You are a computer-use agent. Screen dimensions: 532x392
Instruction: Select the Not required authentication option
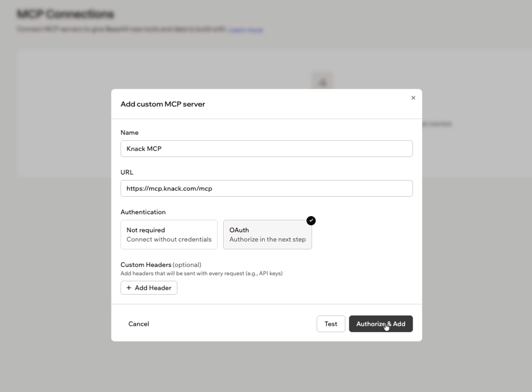click(169, 235)
